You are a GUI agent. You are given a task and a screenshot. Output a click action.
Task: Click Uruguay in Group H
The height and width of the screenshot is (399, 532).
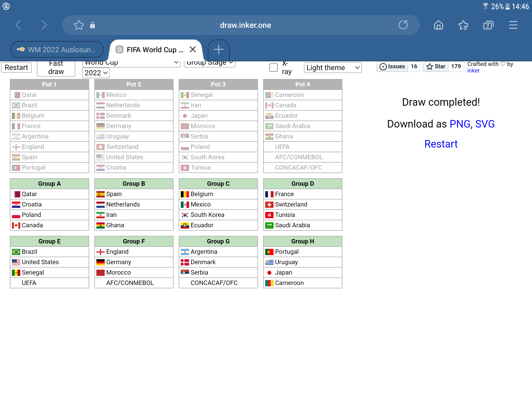[303, 262]
